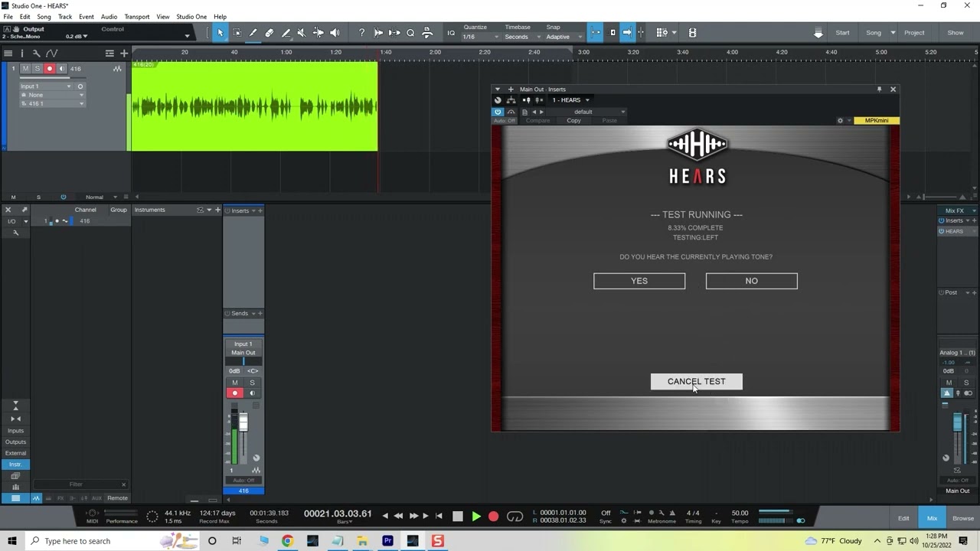
Task: Open Input 1 dropdown on track
Action: tap(47, 86)
